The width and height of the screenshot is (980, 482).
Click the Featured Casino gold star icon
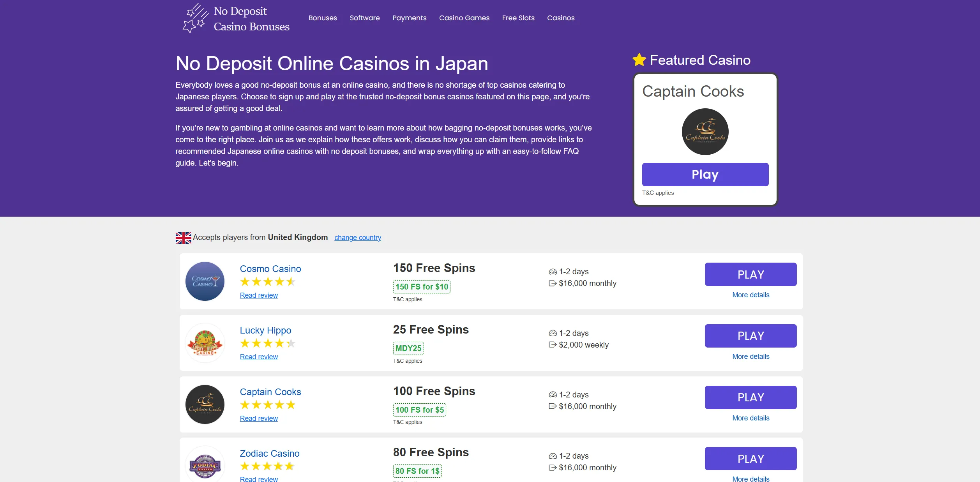tap(639, 60)
